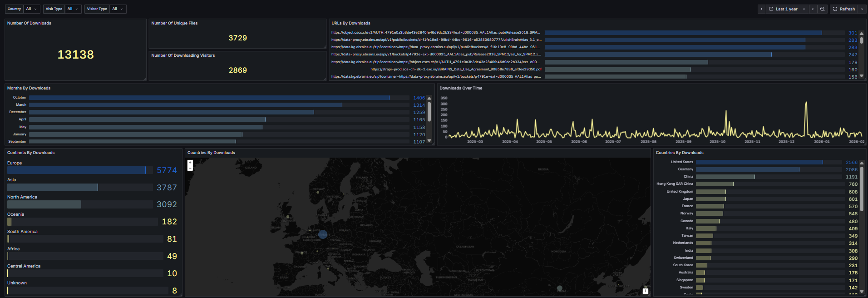Zoom out on the Countries map
Viewport: 868px width, 298px height.
pos(190,168)
